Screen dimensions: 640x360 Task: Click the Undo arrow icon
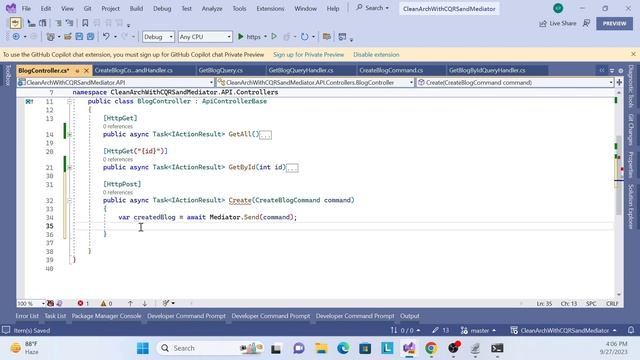(x=106, y=37)
